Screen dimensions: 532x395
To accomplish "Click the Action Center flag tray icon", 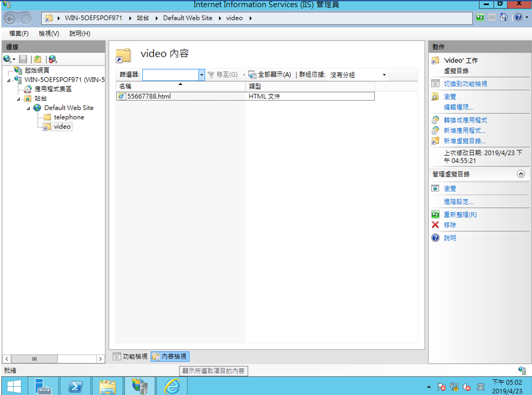I will coord(442,387).
